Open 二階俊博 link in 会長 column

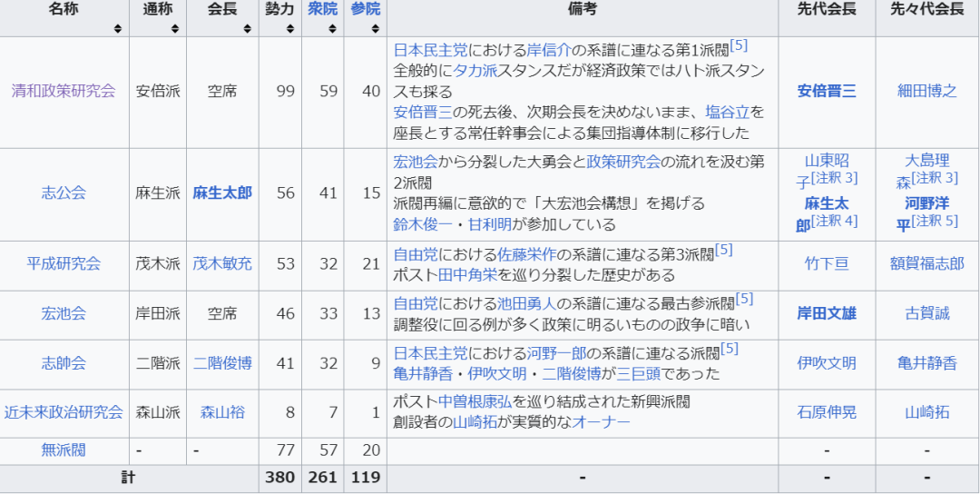[x=222, y=363]
